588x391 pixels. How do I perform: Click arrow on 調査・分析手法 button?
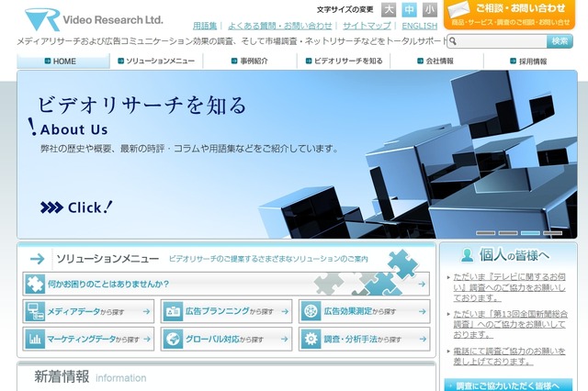(x=423, y=339)
